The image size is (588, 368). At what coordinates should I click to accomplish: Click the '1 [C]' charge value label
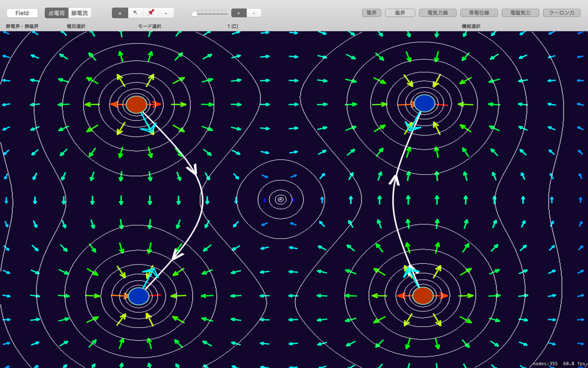point(232,26)
